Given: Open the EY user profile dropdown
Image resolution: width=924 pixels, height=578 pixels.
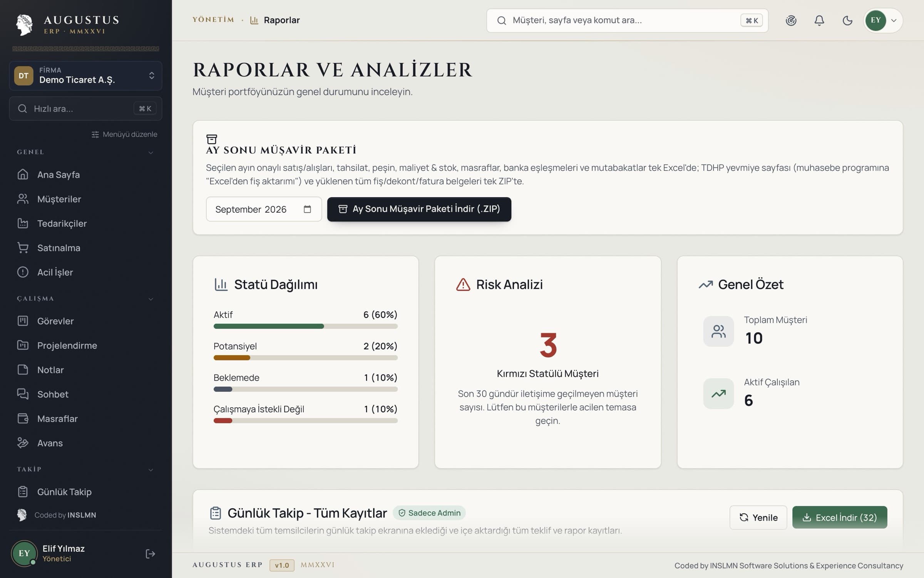Looking at the screenshot, I should coord(883,20).
